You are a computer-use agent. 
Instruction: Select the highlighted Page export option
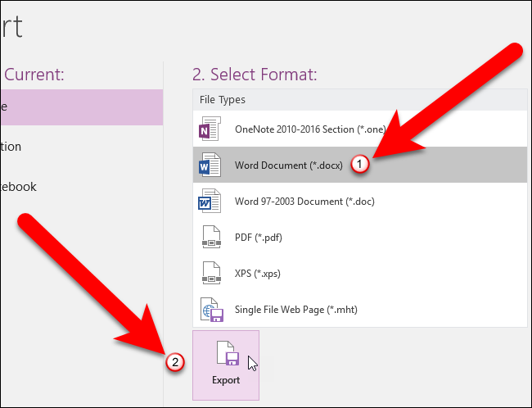[x=81, y=107]
